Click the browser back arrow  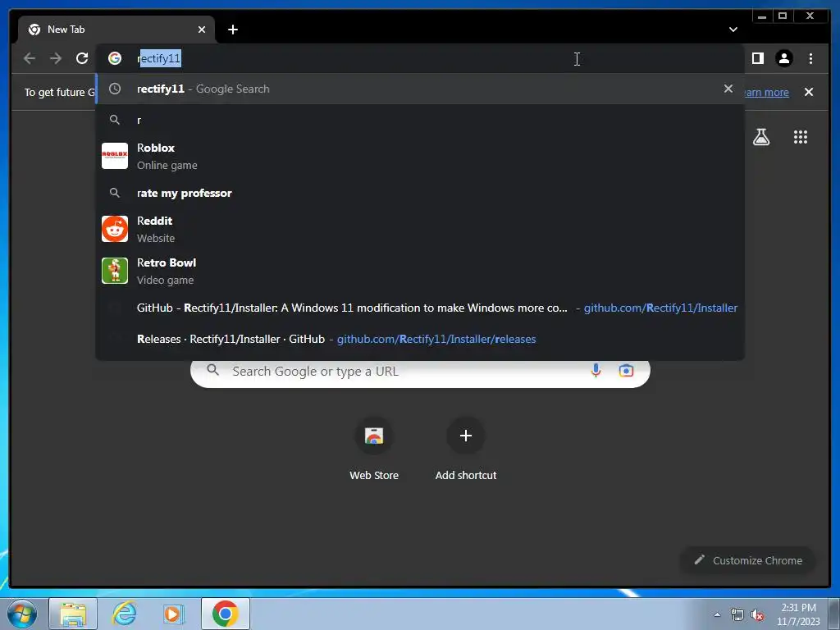coord(30,58)
